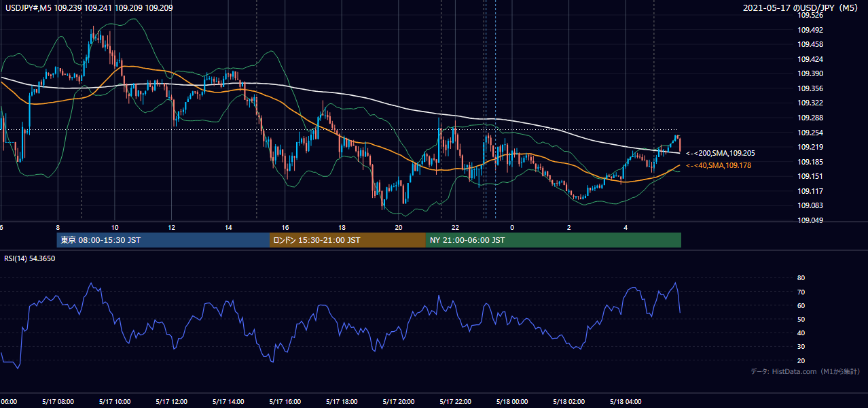Click the hour 10 tick under price chart
Screen dimensions: 868x408
pos(115,227)
